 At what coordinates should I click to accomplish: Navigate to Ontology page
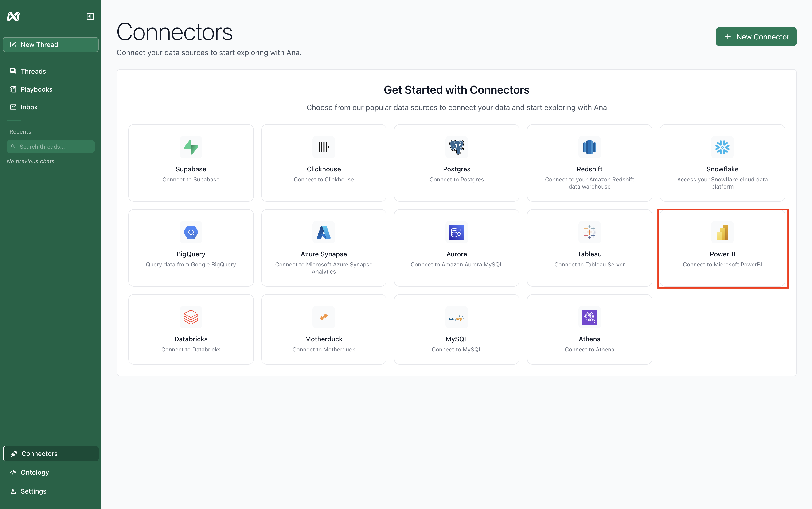tap(35, 472)
